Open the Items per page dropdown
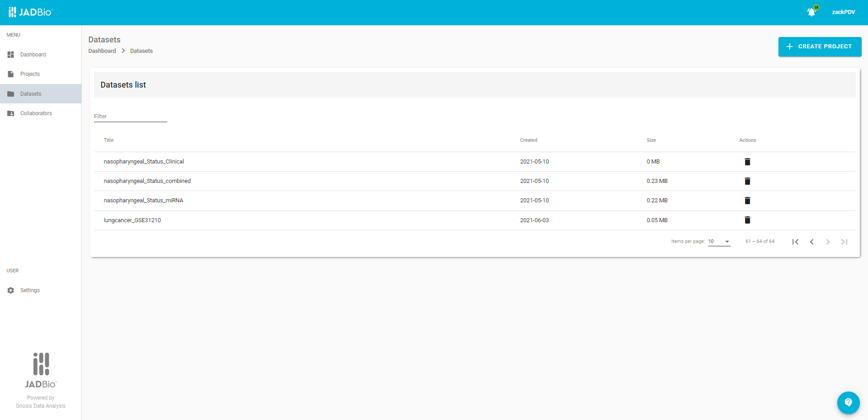Screen dimensions: 868x420 [x=719, y=242]
